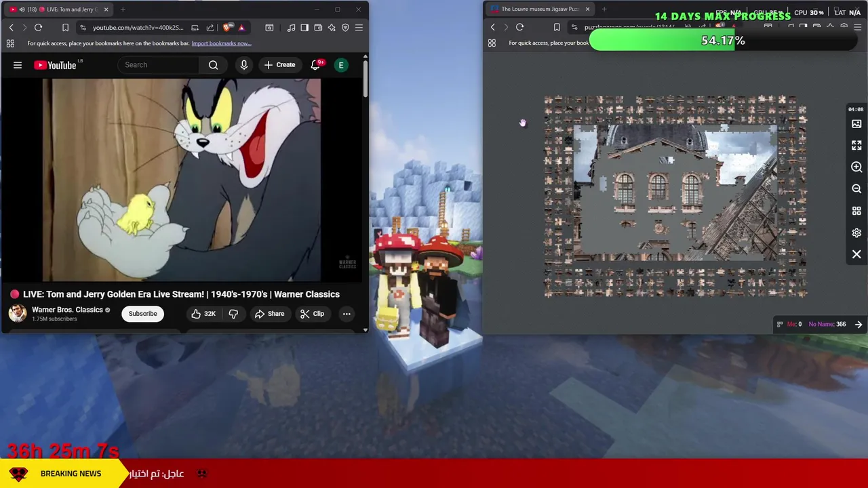Image resolution: width=868 pixels, height=488 pixels.
Task: Open more actions three-dot menu under video
Action: [347, 314]
